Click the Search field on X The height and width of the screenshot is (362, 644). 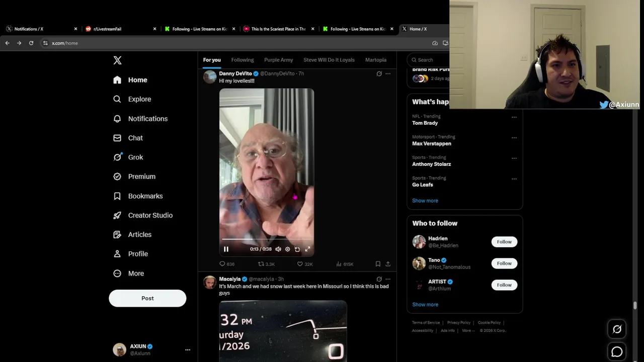pyautogui.click(x=428, y=60)
